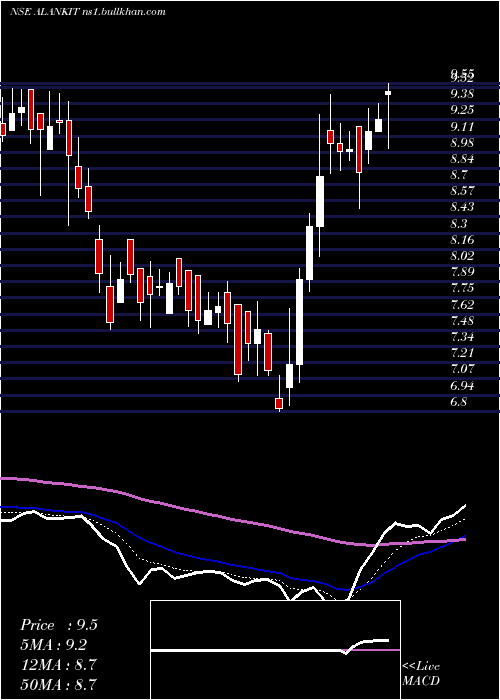Click the 12MA : 8.7 readout
Viewport: 500px width, 700px height.
[58, 664]
